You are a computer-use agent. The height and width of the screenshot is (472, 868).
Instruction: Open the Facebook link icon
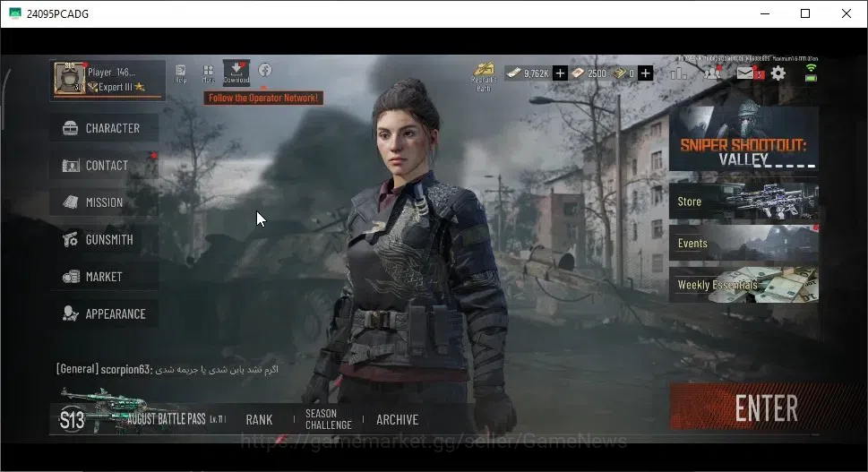pyautogui.click(x=265, y=70)
